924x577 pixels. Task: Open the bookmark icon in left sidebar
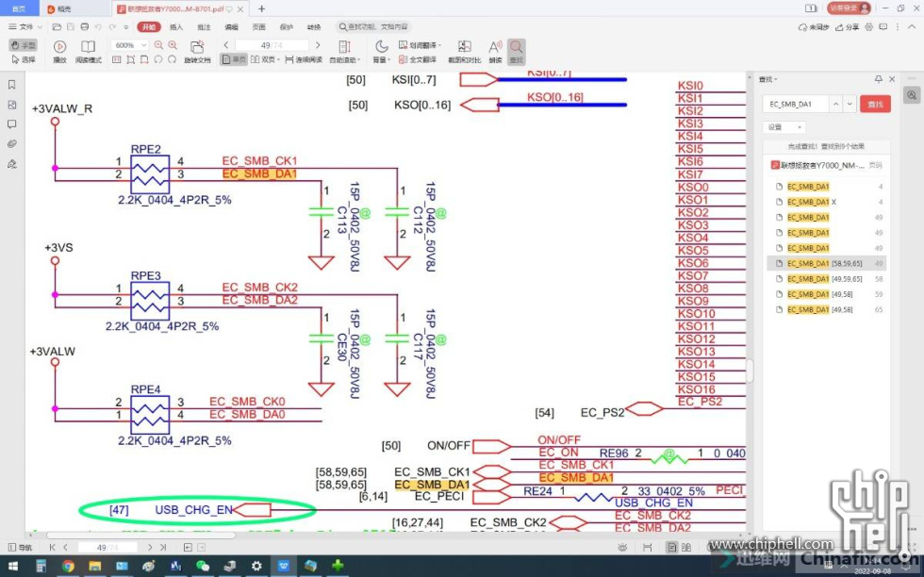11,85
